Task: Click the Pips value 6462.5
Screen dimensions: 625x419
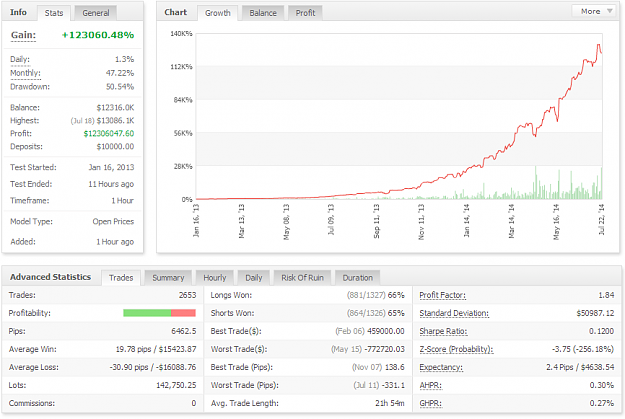Action: click(184, 331)
